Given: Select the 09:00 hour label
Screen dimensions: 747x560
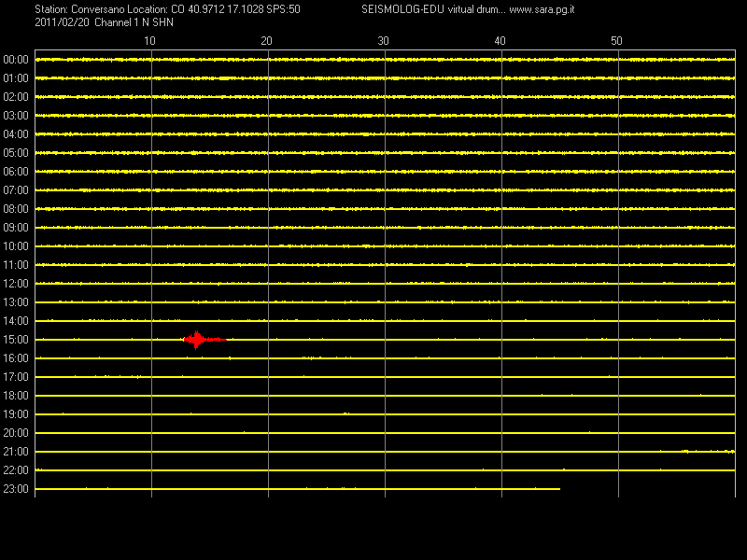Looking at the screenshot, I should [16, 228].
